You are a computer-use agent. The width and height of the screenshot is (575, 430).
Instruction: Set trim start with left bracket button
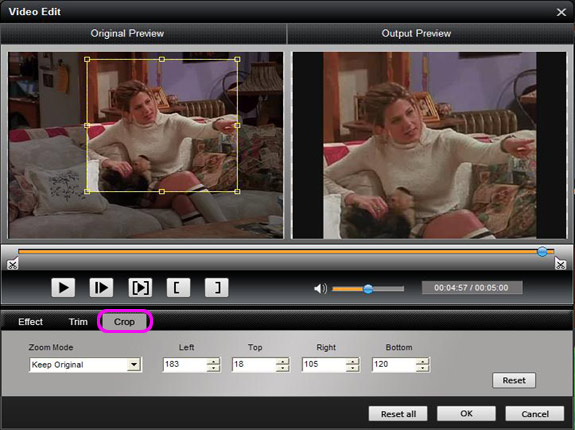tap(179, 288)
